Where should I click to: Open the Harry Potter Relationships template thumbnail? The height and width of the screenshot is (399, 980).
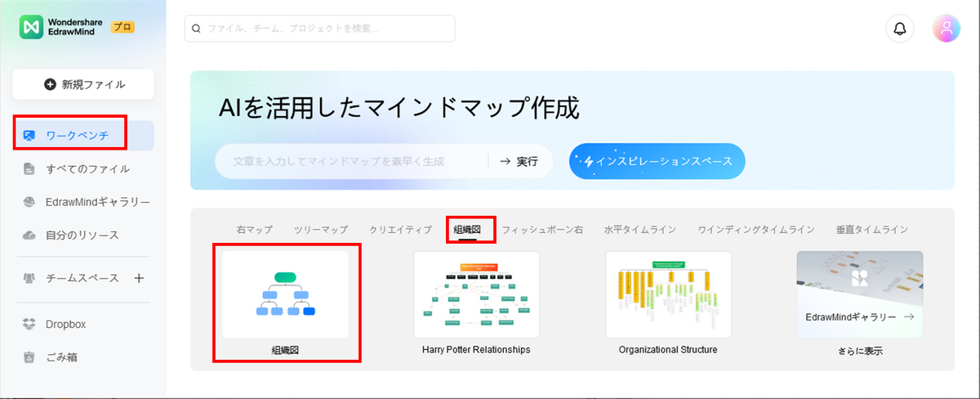point(476,294)
